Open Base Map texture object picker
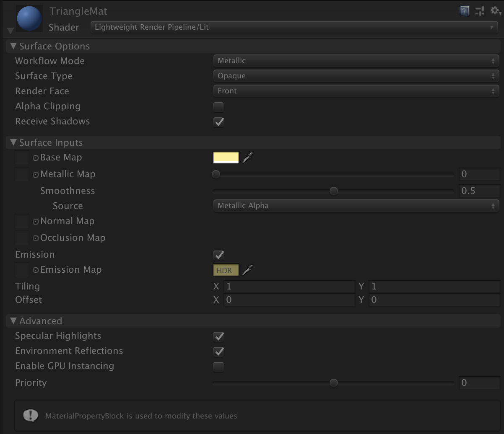The height and width of the screenshot is (434, 504). click(36, 158)
